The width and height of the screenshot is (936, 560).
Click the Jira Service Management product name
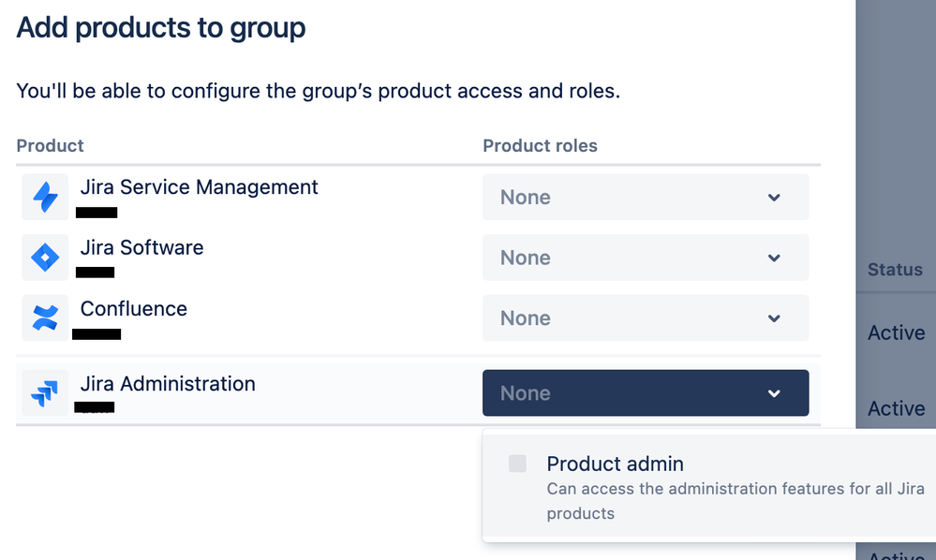pos(199,187)
